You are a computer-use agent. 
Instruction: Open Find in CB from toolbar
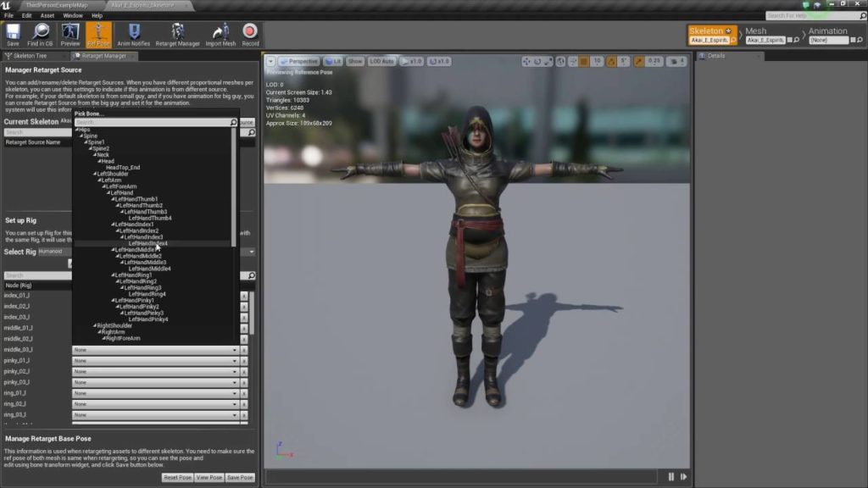coord(40,35)
